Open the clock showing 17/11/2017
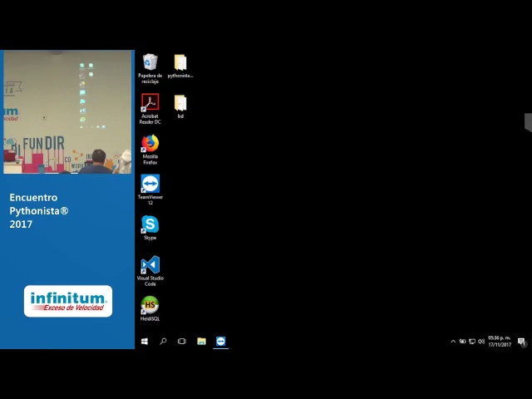This screenshot has width=532, height=399. (500, 342)
